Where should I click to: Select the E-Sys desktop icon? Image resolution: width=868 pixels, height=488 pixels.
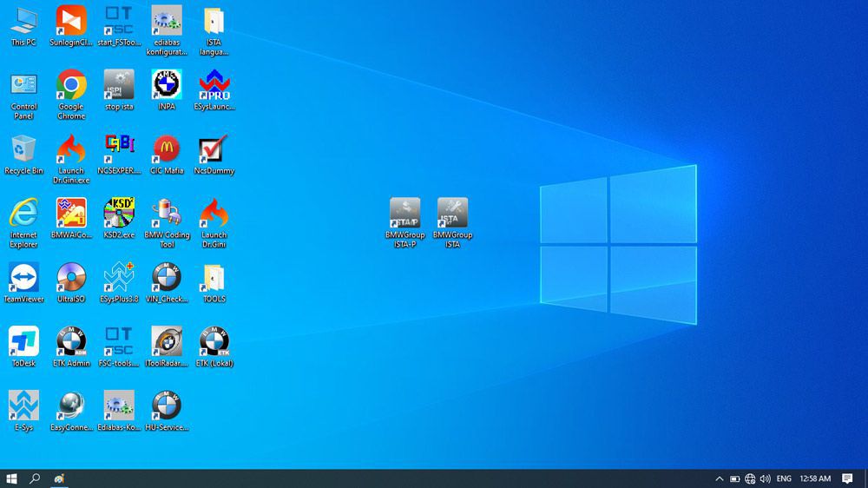click(23, 412)
